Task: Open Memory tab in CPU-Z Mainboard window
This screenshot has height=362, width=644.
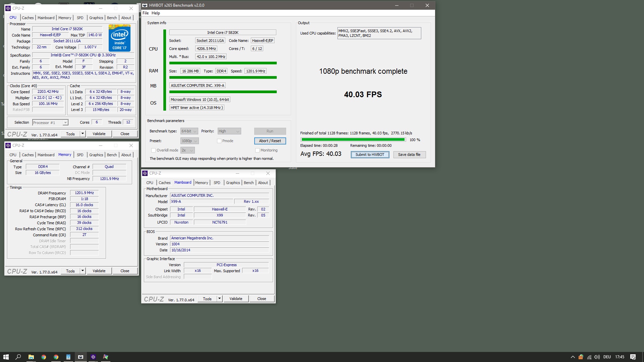Action: [x=202, y=183]
